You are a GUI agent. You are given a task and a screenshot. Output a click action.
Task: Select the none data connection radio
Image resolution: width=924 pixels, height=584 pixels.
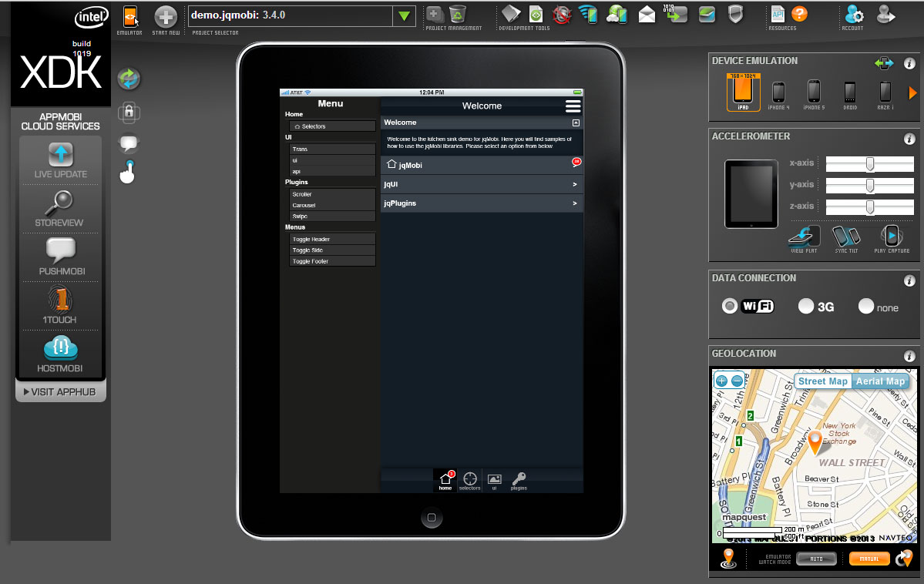(x=865, y=306)
